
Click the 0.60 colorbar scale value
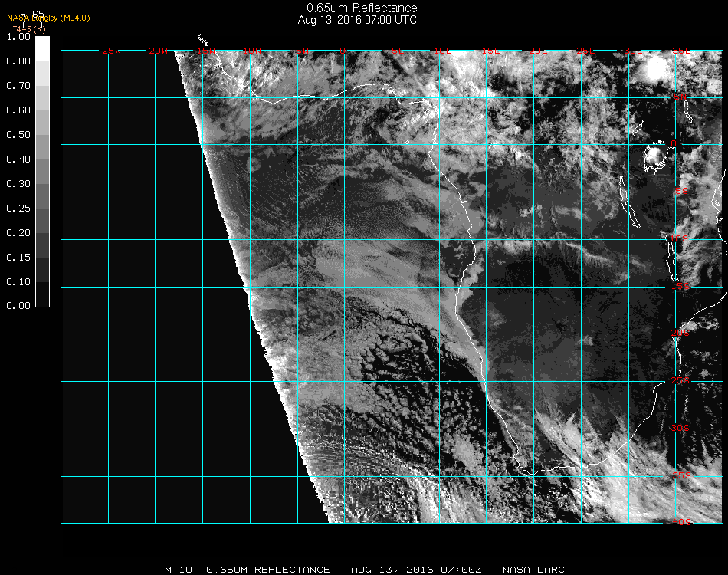pos(18,110)
